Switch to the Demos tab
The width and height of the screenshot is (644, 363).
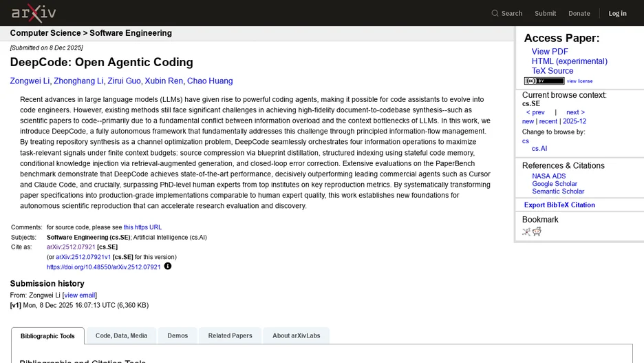click(x=178, y=335)
